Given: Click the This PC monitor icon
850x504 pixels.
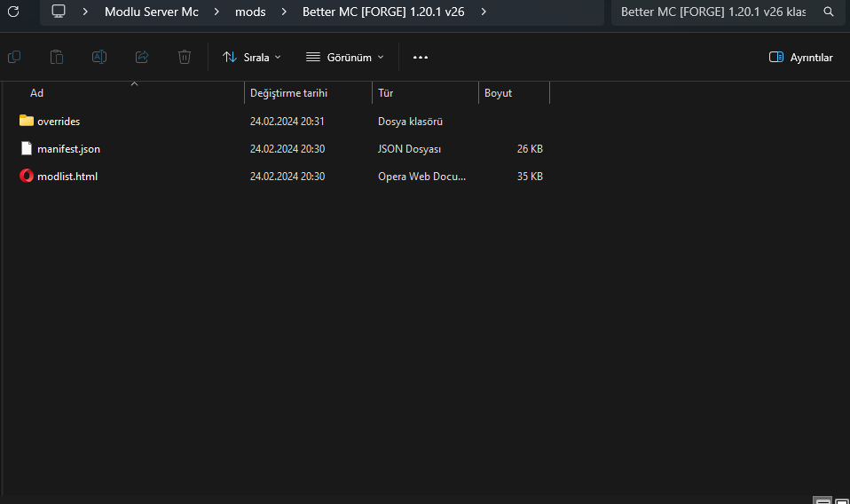Looking at the screenshot, I should 59,12.
